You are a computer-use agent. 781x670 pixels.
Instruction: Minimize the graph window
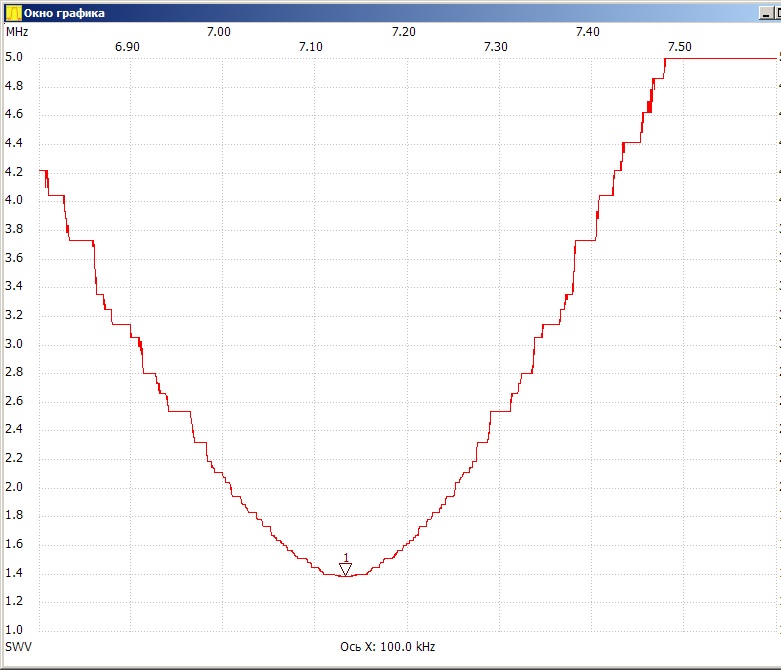tap(767, 13)
